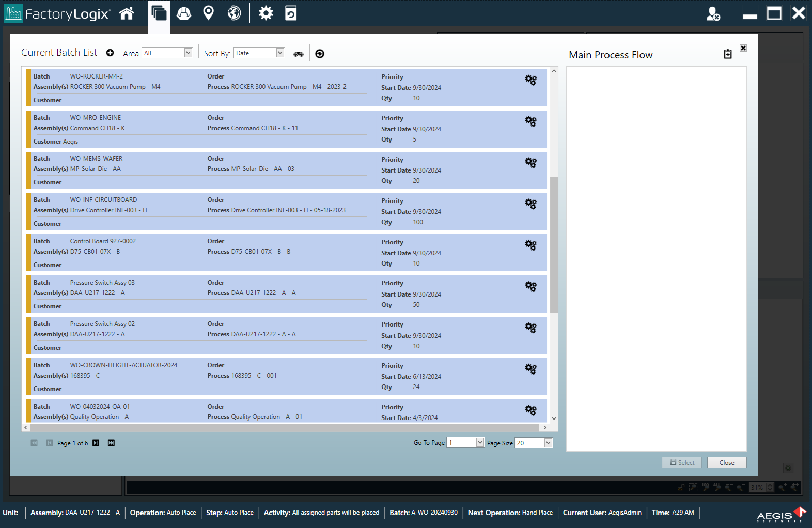The width and height of the screenshot is (812, 528).
Task: Go to the Home screen icon
Action: [x=127, y=13]
